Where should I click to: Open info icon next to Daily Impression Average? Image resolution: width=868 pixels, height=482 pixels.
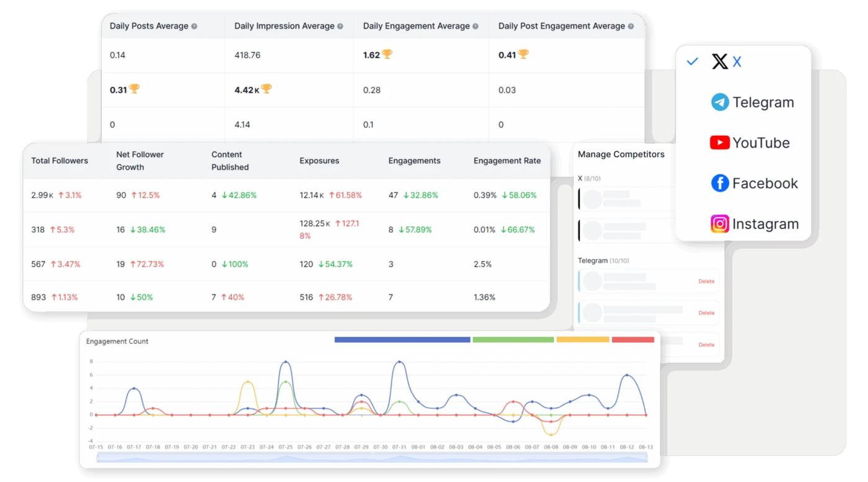pyautogui.click(x=340, y=27)
